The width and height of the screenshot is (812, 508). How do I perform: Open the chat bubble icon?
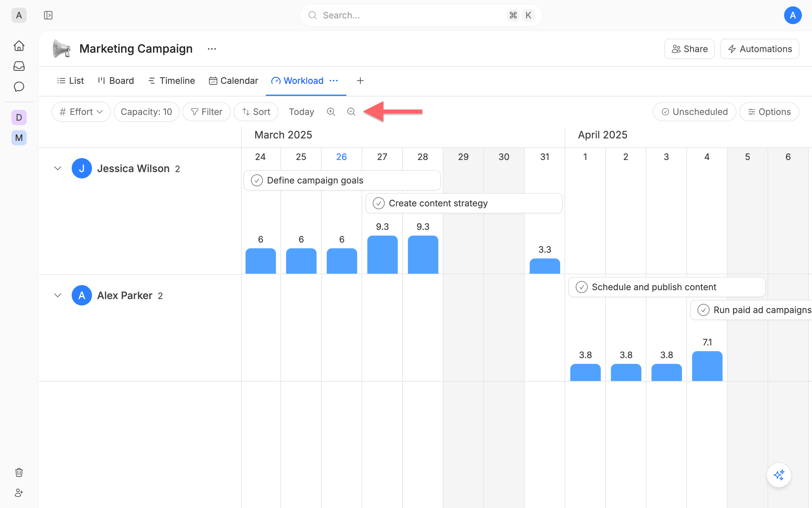19,87
